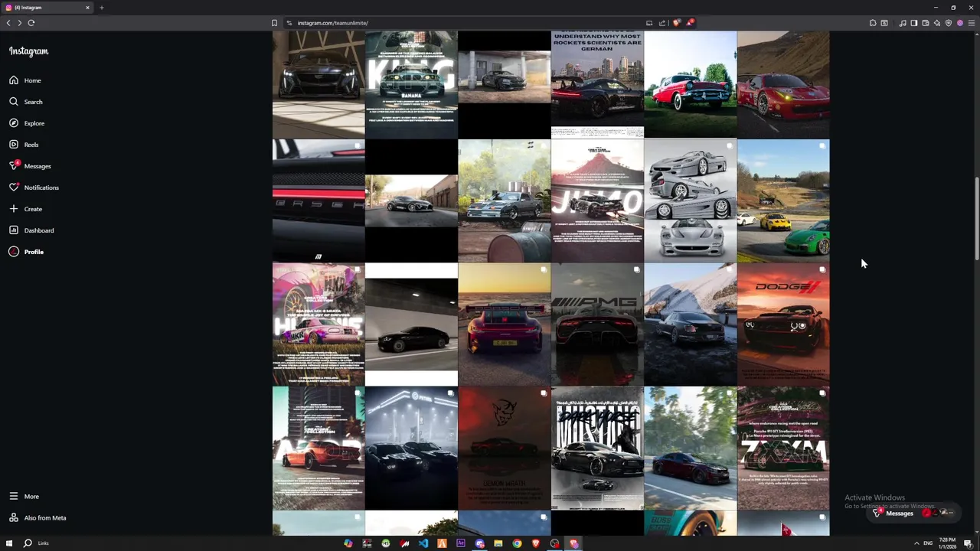Open the Notifications panel
The height and width of the screenshot is (551, 980).
(x=34, y=187)
